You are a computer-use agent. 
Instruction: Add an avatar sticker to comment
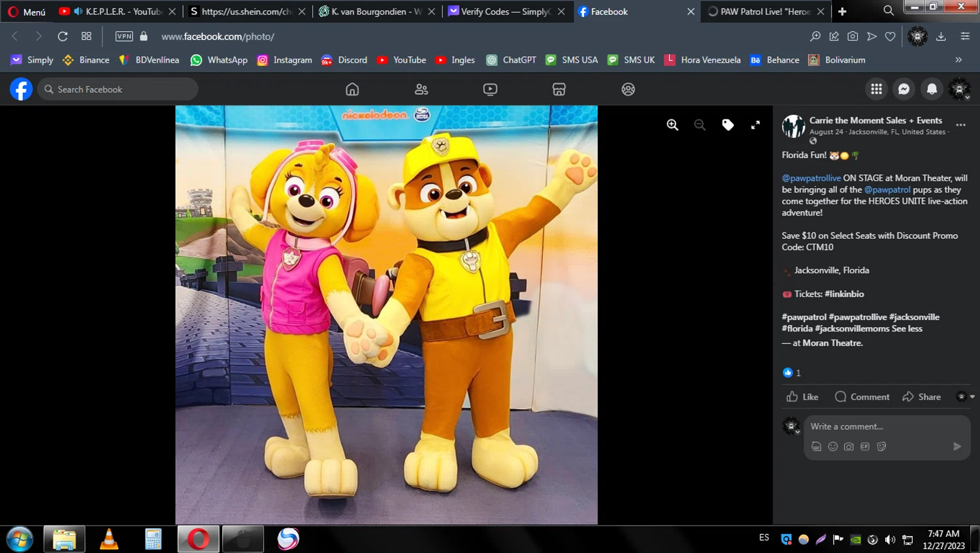(817, 447)
